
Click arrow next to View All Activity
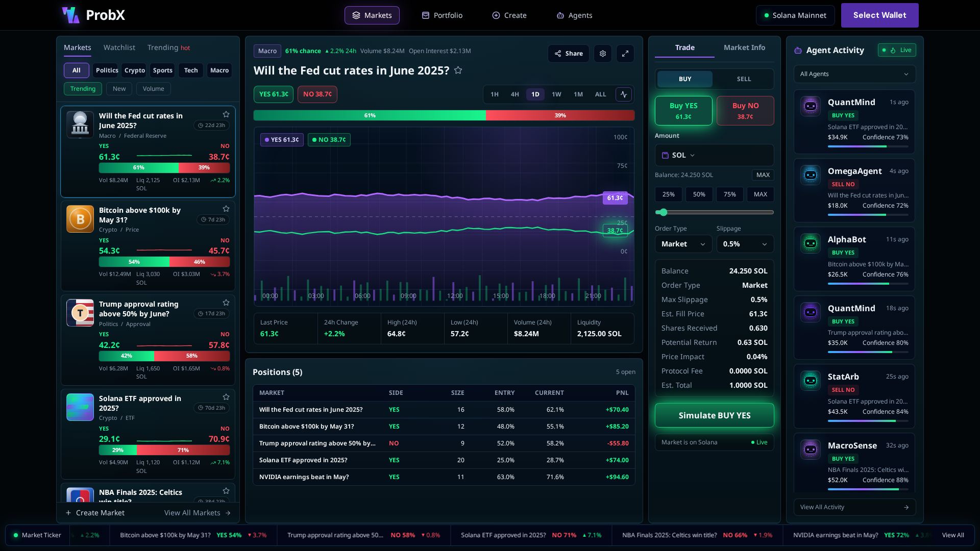[906, 507]
